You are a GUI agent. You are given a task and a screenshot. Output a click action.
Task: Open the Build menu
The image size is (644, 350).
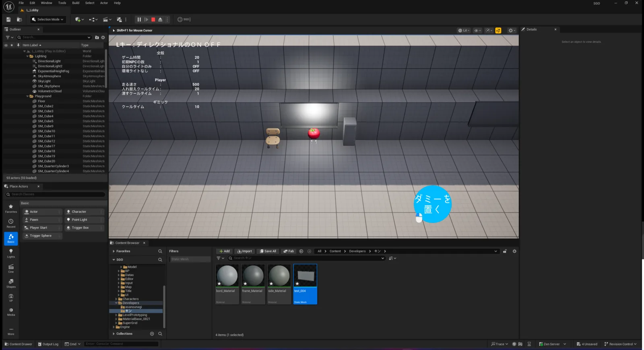pos(76,3)
